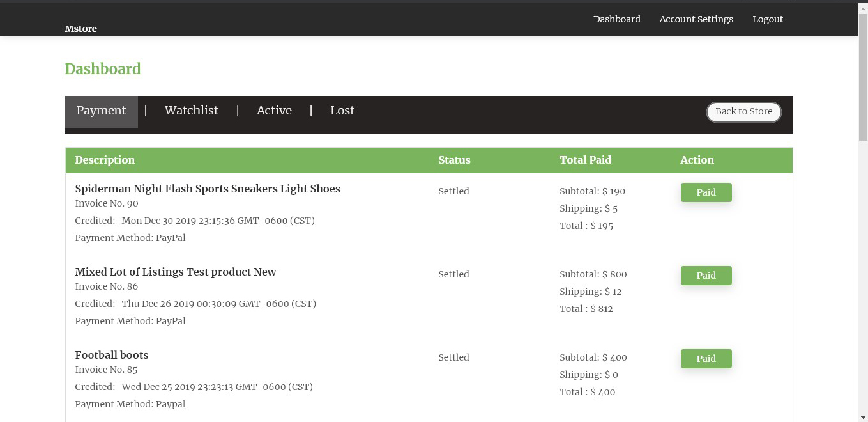
Task: Click the vertical scrollbar thumb
Action: coord(863,77)
